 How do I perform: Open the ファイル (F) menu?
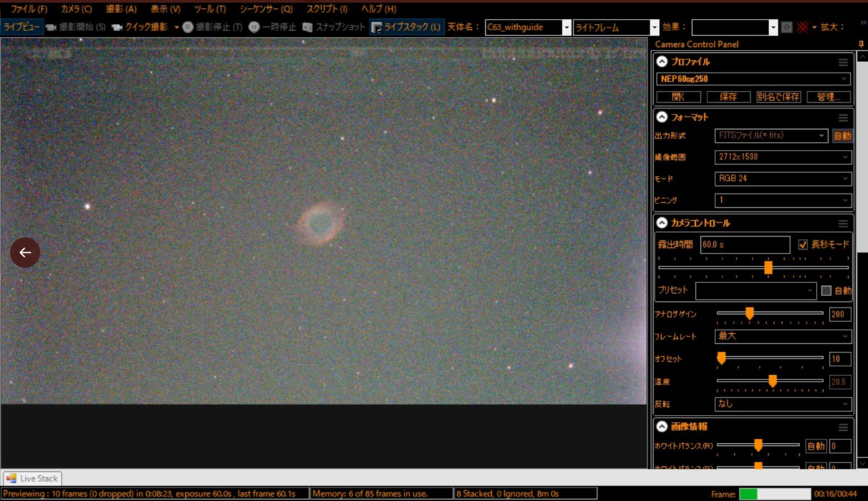click(x=28, y=9)
